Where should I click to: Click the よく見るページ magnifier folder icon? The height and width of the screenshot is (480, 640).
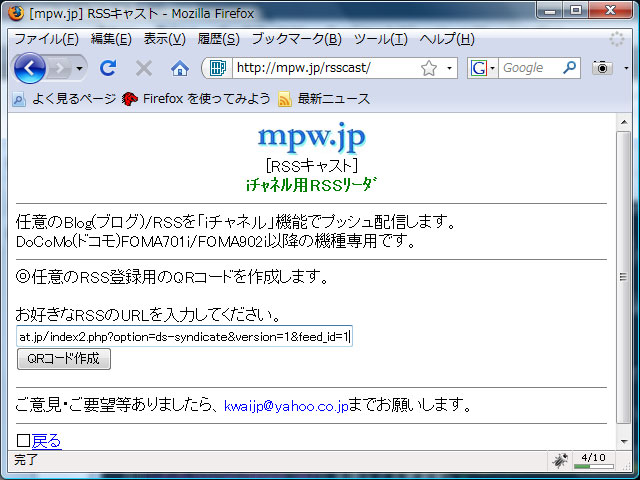(19, 99)
